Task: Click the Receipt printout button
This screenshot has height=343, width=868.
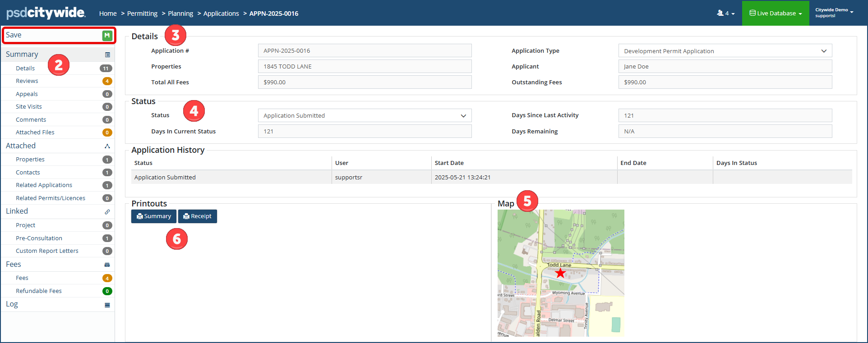Action: (198, 216)
